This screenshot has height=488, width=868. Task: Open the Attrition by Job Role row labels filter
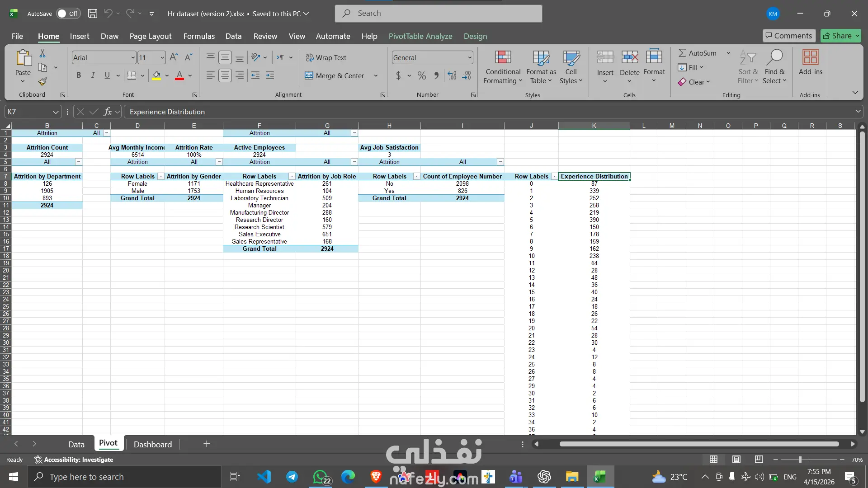(x=292, y=177)
